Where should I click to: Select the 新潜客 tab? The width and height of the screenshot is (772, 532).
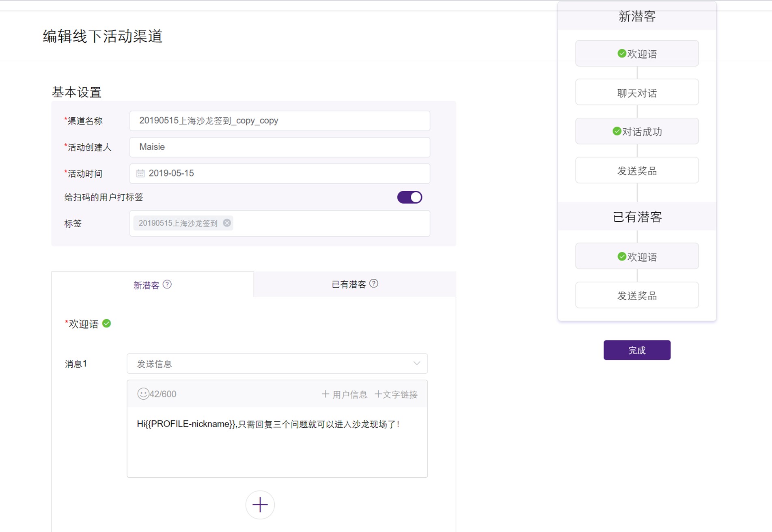tap(146, 284)
